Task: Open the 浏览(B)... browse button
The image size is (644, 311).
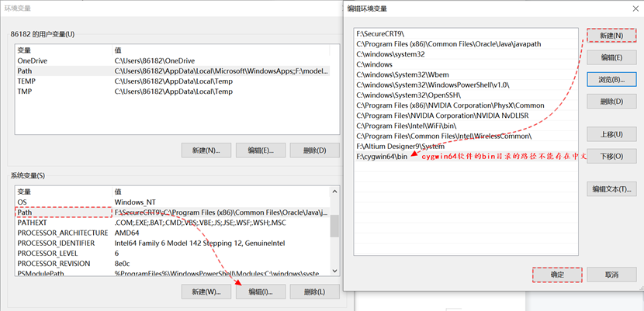Action: [611, 80]
